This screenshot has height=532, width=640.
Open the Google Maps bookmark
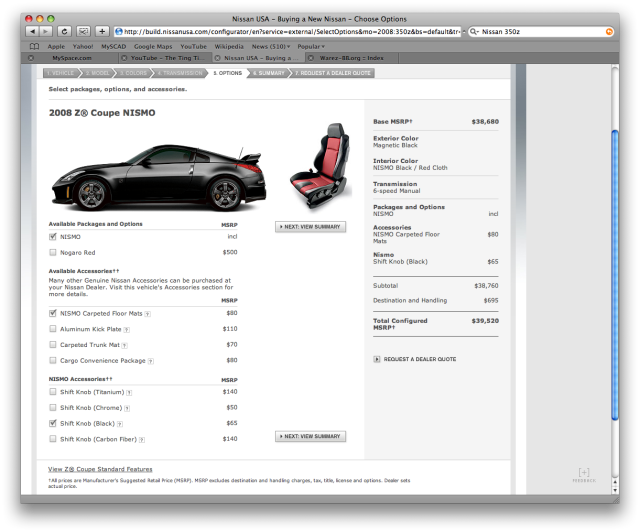[153, 47]
